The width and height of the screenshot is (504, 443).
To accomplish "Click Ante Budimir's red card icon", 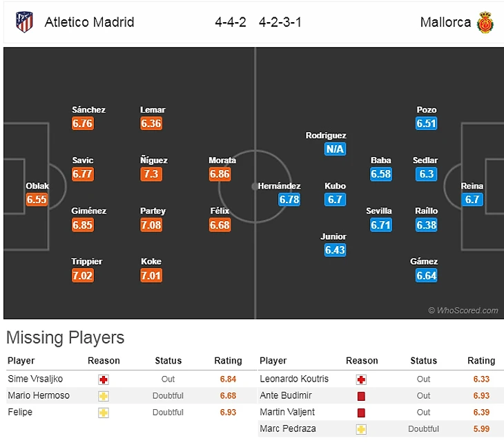I will coord(360,395).
